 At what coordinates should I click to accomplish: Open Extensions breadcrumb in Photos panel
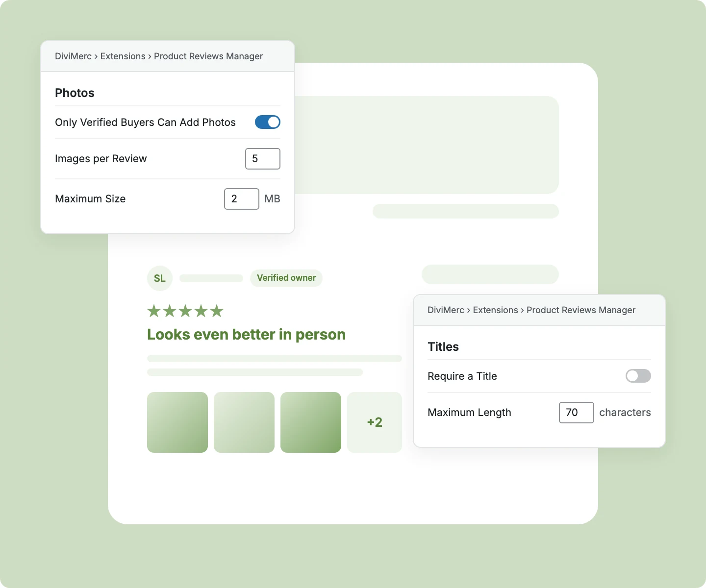pyautogui.click(x=123, y=56)
